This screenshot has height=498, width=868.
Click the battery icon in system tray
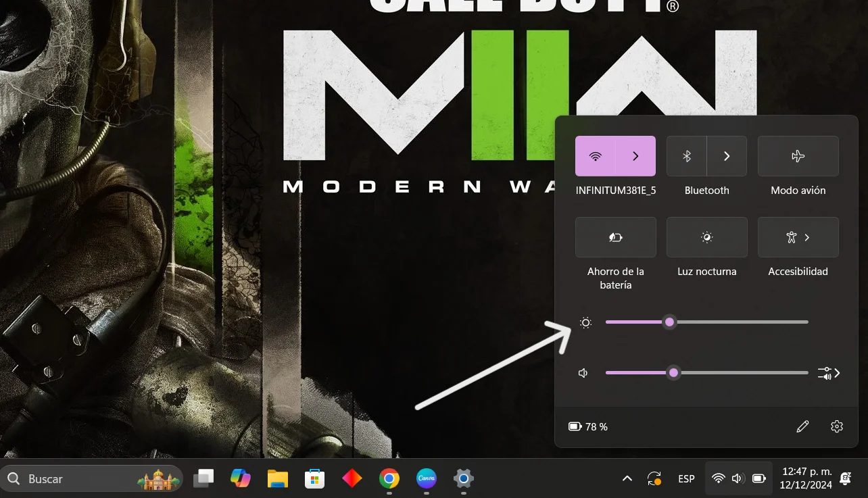759,479
